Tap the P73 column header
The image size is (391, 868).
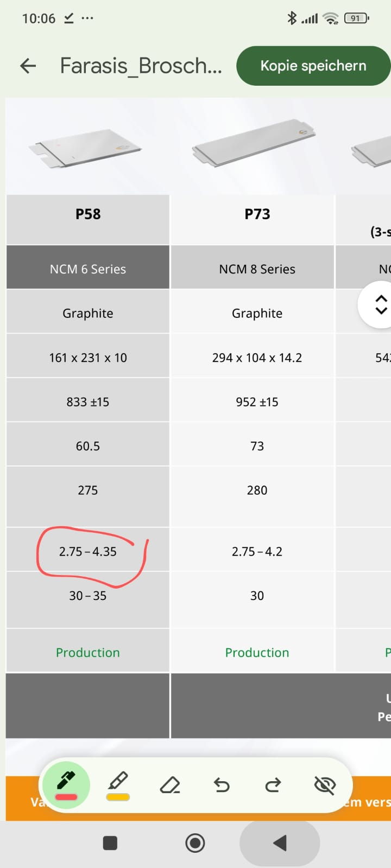coord(257,214)
